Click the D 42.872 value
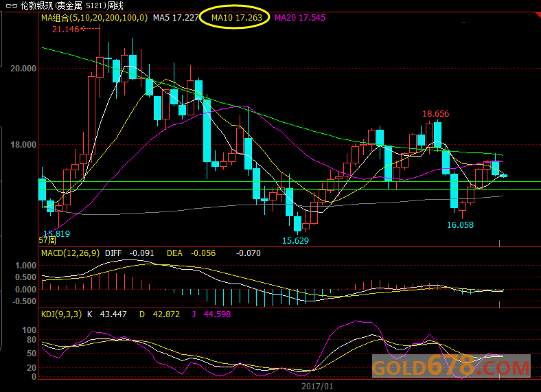The width and height of the screenshot is (541, 392). click(x=159, y=314)
